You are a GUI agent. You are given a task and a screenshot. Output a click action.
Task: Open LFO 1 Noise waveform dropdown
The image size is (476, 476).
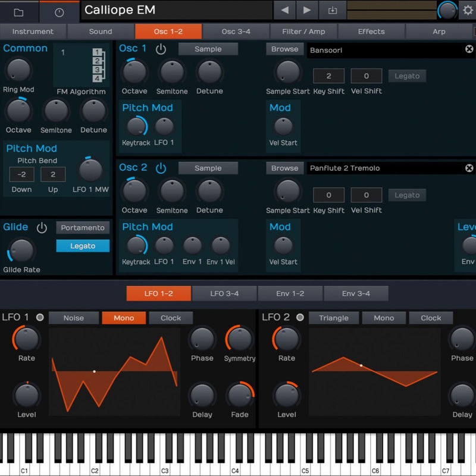tap(74, 318)
